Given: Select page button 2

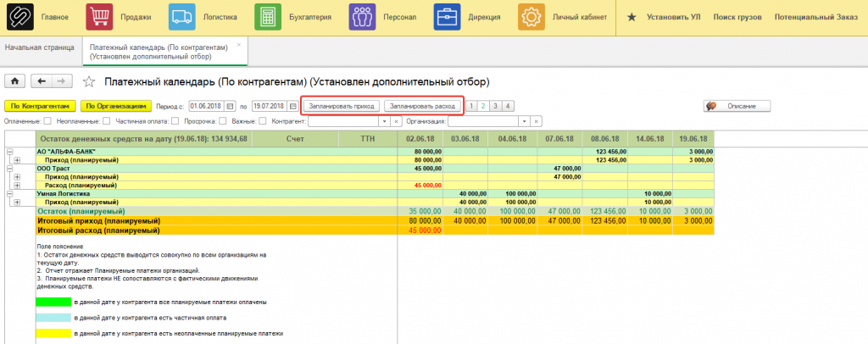Looking at the screenshot, I should (x=483, y=106).
